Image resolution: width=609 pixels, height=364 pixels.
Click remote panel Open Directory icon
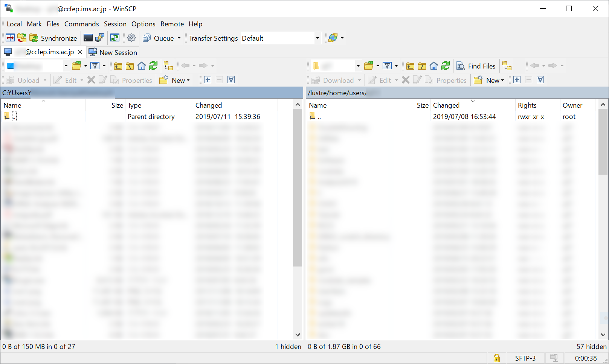point(369,66)
